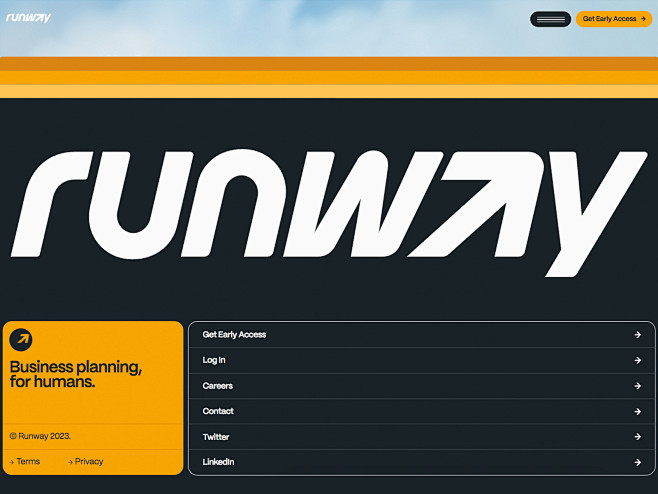Click arrow icon on LinkedIn row
This screenshot has height=494, width=658.
click(x=637, y=462)
